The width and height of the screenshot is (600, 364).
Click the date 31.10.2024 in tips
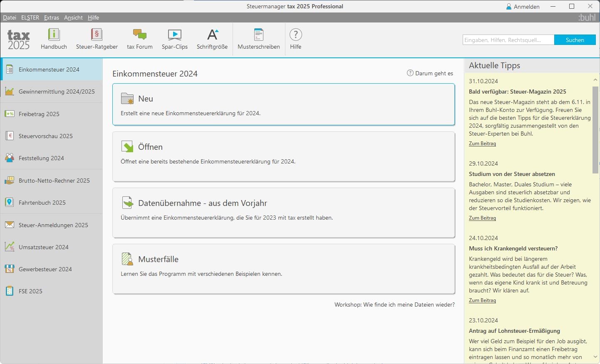[483, 81]
